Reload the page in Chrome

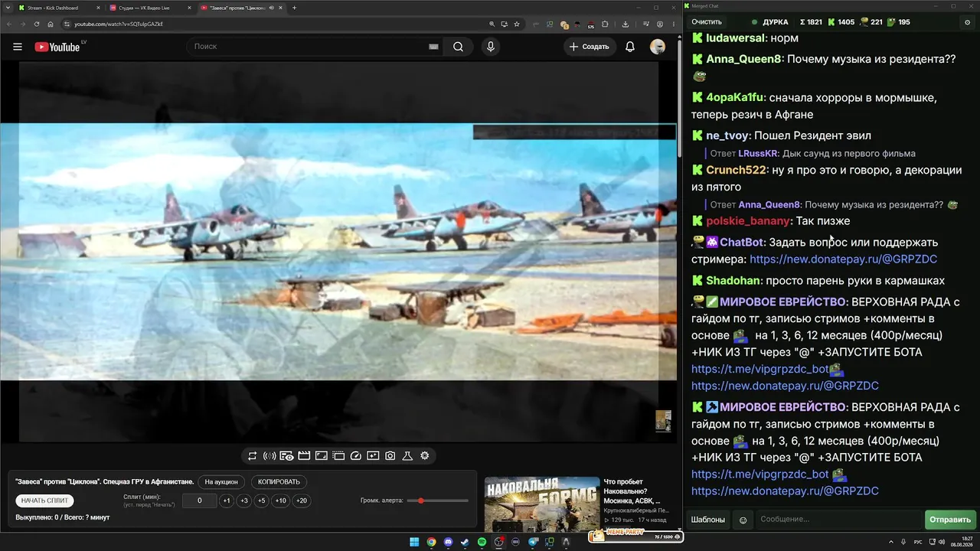coord(36,24)
